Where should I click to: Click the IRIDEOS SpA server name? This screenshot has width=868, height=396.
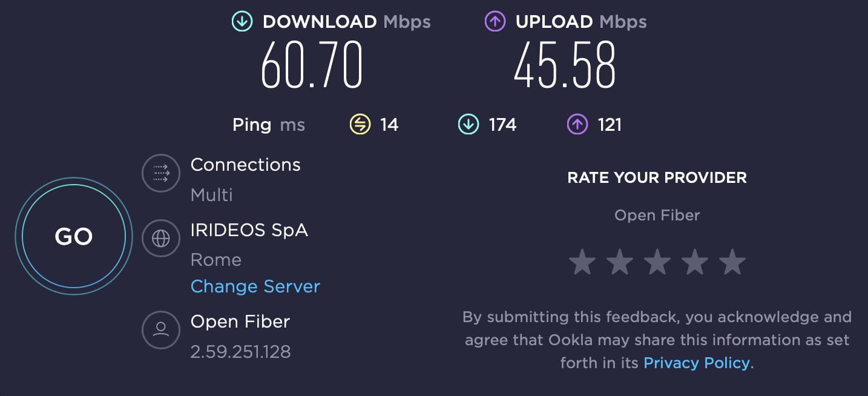click(x=249, y=230)
